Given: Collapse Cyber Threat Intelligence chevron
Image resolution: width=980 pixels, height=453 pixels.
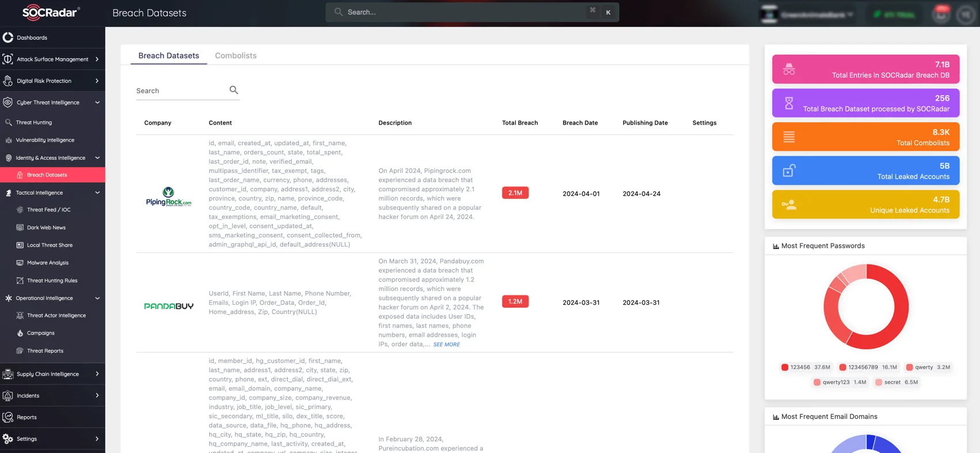Looking at the screenshot, I should [97, 103].
